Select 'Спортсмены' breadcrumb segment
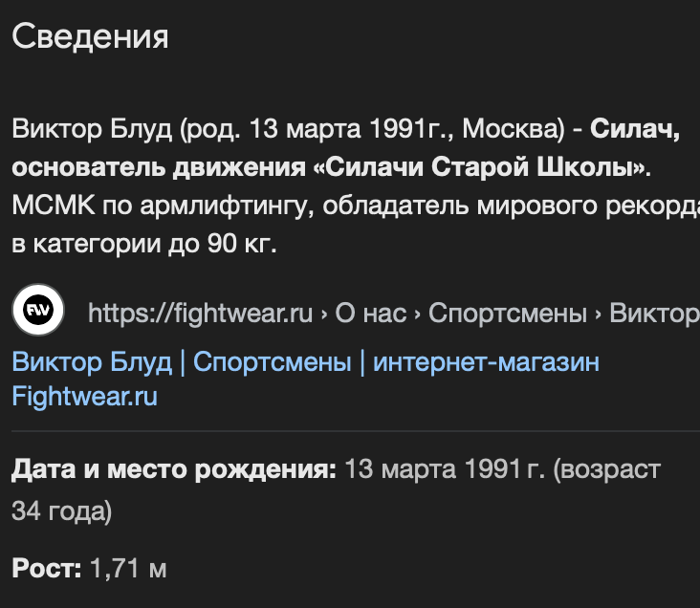This screenshot has width=700, height=608. [508, 314]
